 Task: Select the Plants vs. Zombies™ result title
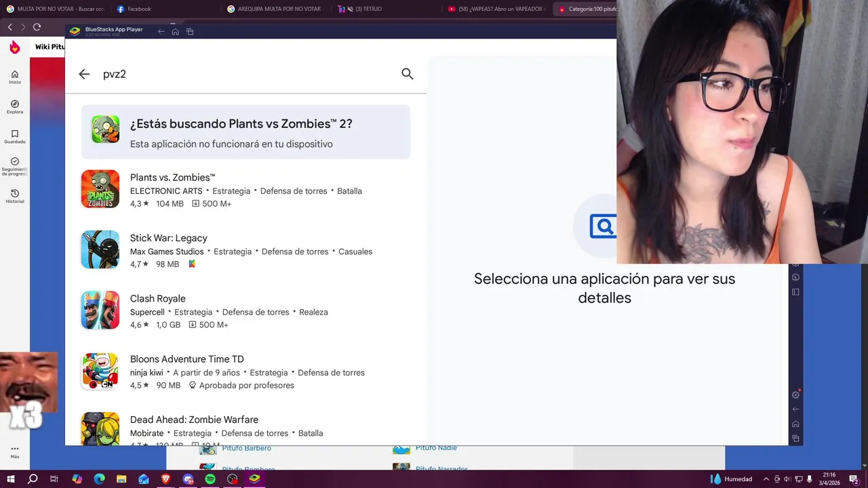tap(172, 178)
